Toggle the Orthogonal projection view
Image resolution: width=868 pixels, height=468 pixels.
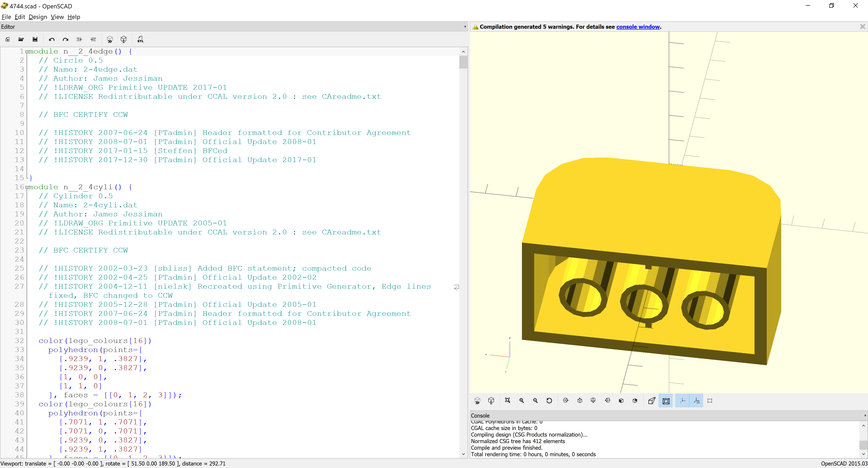666,401
